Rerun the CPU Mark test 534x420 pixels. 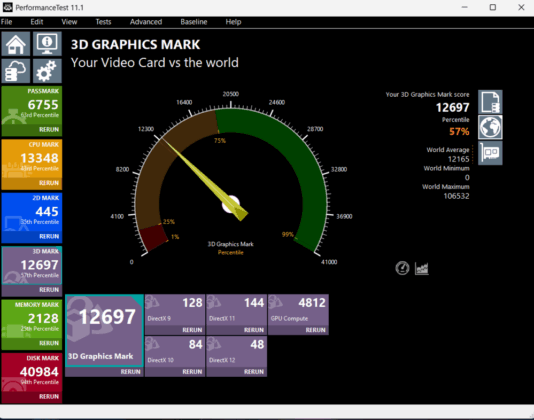tap(49, 183)
